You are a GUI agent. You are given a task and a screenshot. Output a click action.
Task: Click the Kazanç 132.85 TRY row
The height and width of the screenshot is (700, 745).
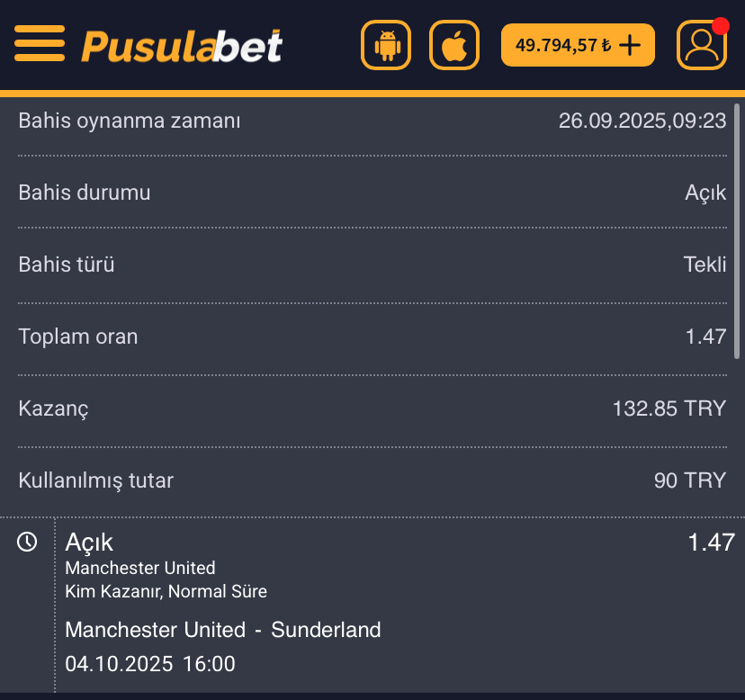(372, 408)
